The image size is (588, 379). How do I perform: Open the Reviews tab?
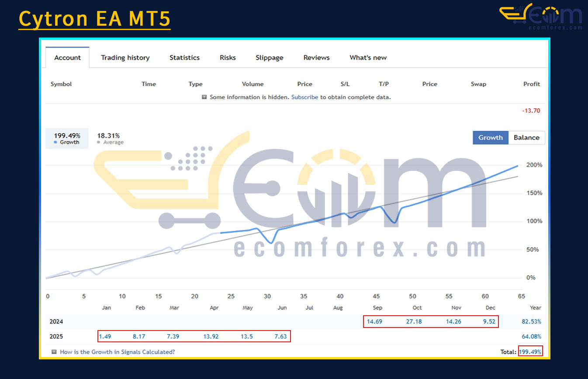pyautogui.click(x=317, y=58)
